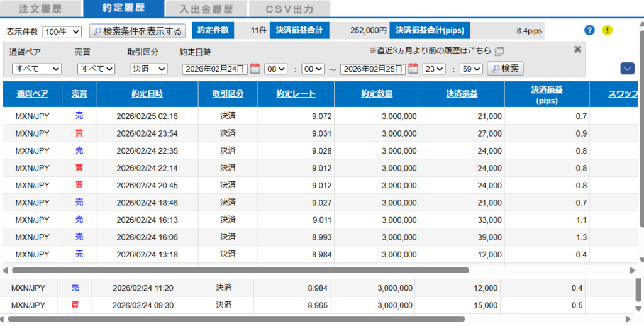Viewport: 644px width, 326px height.
Task: Click the yellow exclamation notice icon
Action: pos(607,30)
